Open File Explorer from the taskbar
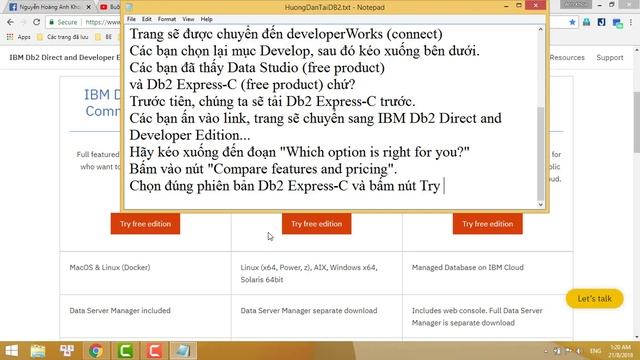Image resolution: width=640 pixels, height=360 pixels. 38,351
